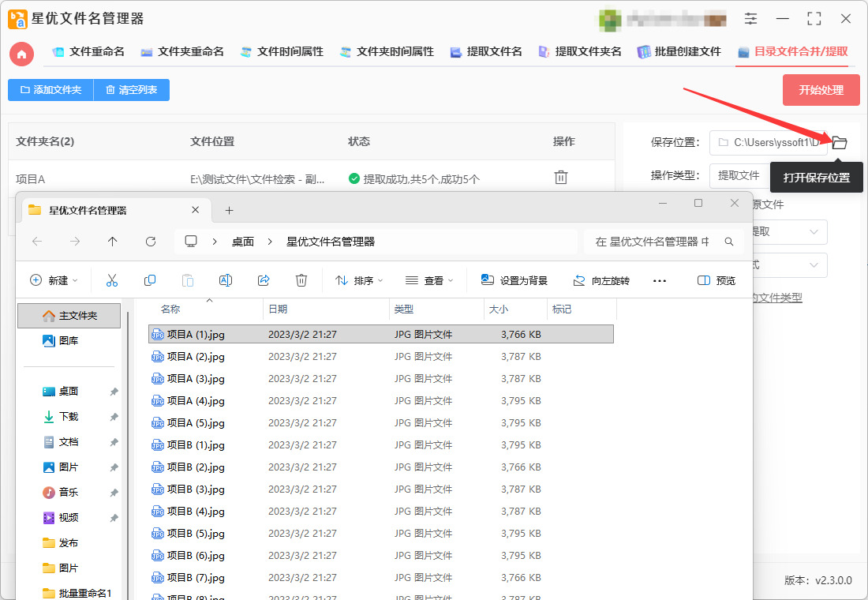Open the save location folder icon
The height and width of the screenshot is (600, 868).
tap(840, 142)
